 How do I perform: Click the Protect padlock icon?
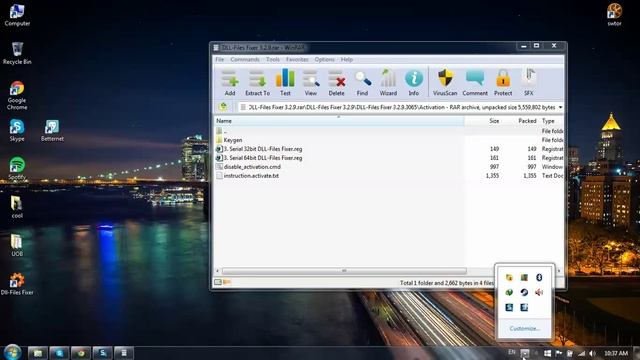(503, 83)
